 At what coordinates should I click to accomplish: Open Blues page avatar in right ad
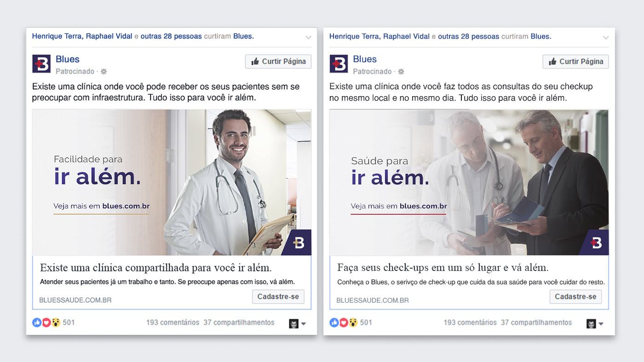coord(339,63)
